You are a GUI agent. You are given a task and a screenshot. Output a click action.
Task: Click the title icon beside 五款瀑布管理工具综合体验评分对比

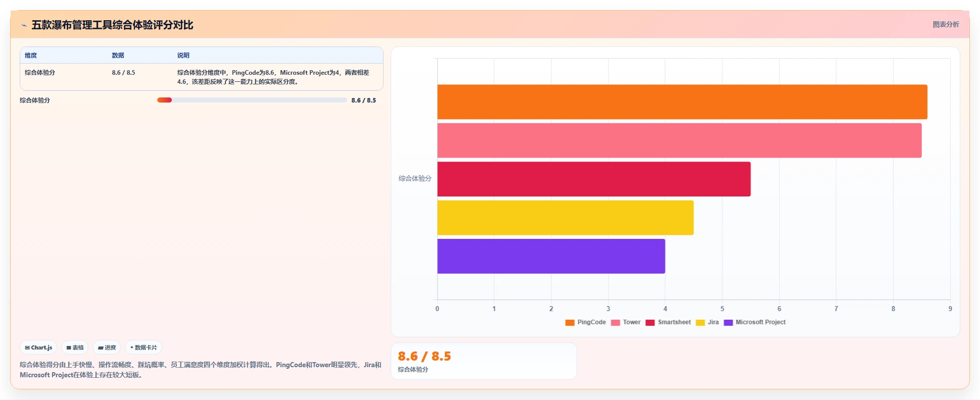click(x=24, y=25)
